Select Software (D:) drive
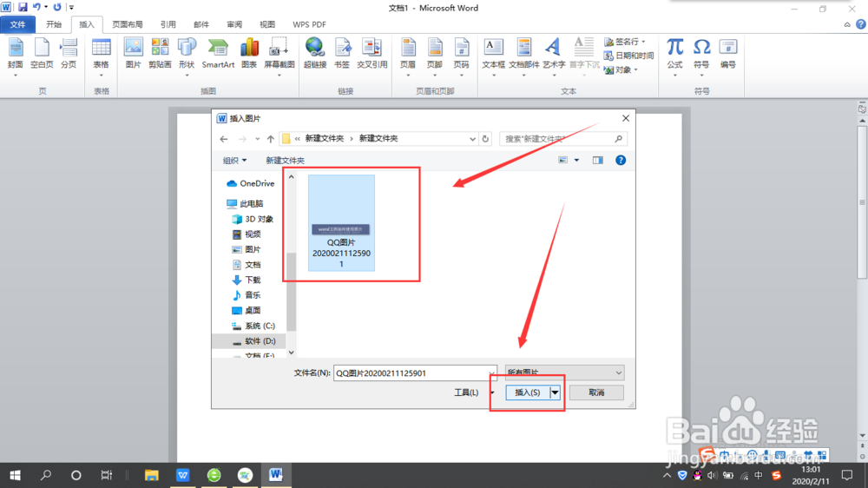Screen dimensions: 868x488 tap(253, 341)
